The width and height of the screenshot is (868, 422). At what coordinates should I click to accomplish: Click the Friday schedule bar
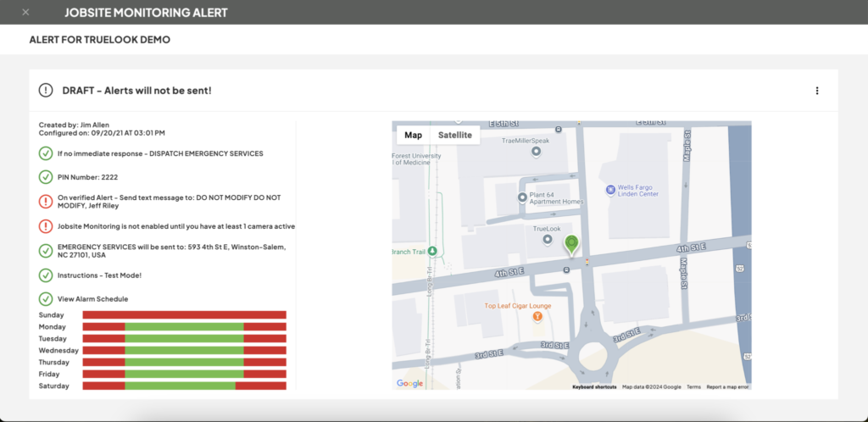point(184,374)
